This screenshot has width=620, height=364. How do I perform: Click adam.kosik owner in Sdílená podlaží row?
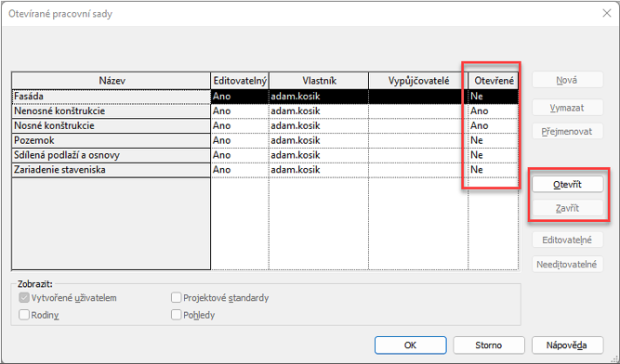[319, 155]
